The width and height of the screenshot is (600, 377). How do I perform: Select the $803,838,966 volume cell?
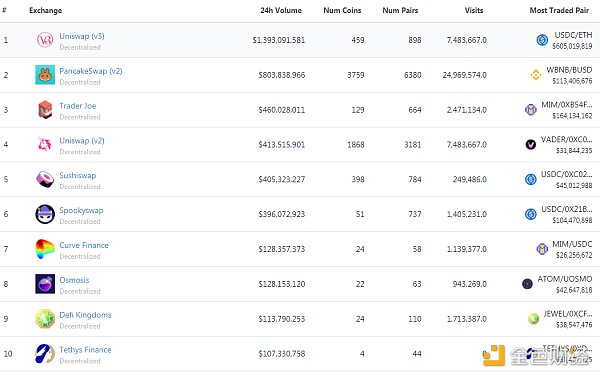point(282,75)
